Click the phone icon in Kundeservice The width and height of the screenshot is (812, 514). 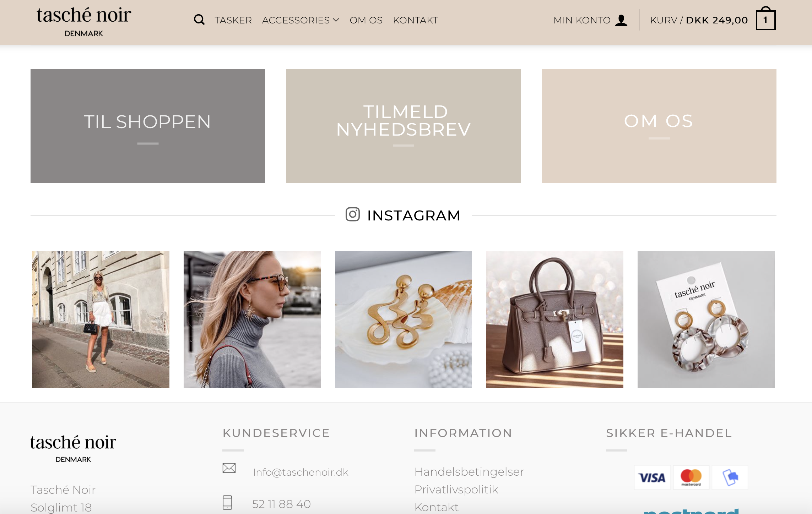point(227,503)
